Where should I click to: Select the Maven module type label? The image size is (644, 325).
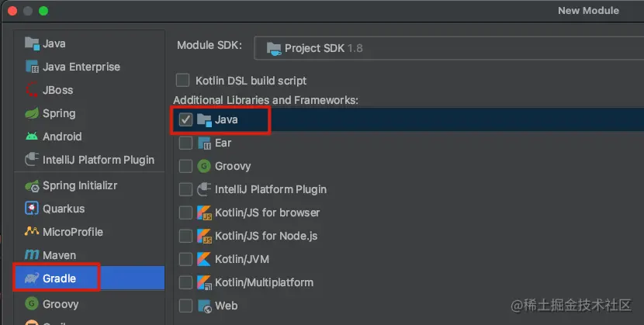(x=59, y=255)
